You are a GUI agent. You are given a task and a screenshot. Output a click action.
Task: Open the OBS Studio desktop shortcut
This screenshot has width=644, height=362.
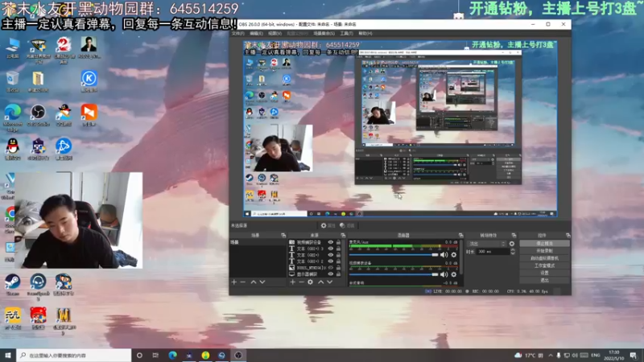tap(38, 115)
